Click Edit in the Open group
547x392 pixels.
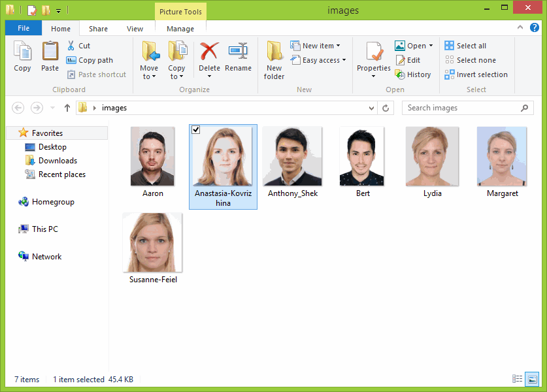(x=408, y=60)
